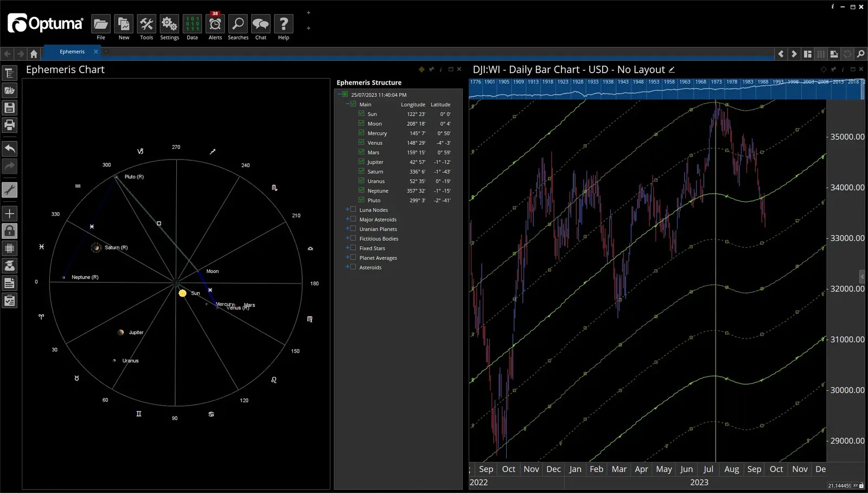This screenshot has width=868, height=493.
Task: Pin the DJI:WI chart panel
Action: click(x=833, y=69)
